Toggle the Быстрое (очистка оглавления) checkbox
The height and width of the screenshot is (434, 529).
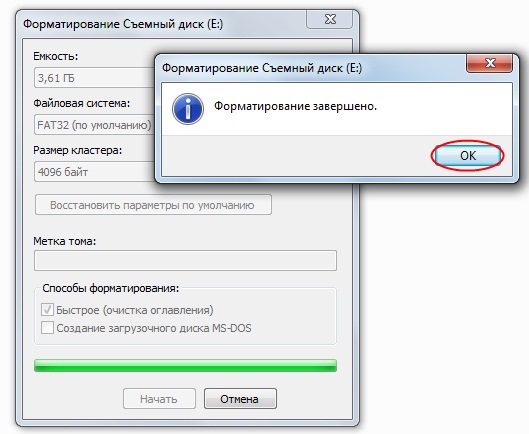(x=47, y=309)
